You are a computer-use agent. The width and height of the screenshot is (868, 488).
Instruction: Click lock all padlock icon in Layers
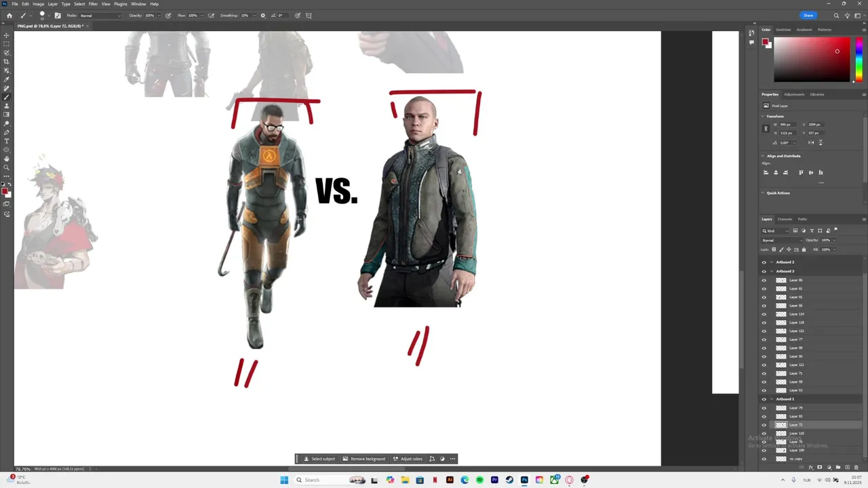pos(804,249)
